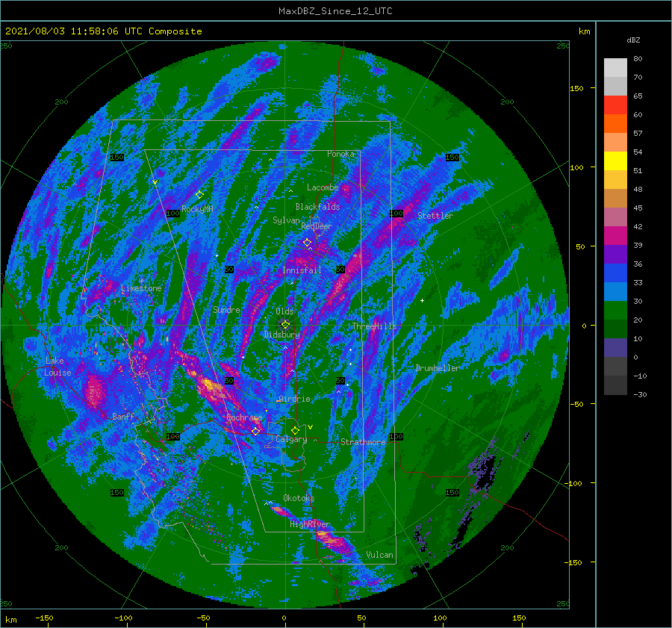
Task: Select the asterisk marker above Limestone
Action: click(x=141, y=282)
